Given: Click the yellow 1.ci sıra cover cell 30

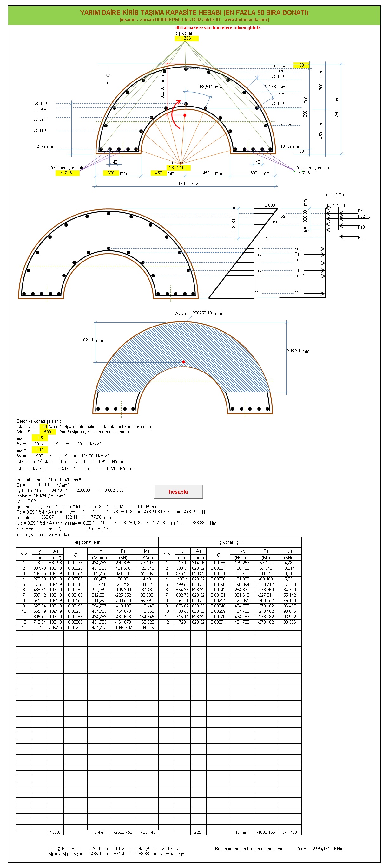Looking at the screenshot, I should pyautogui.click(x=301, y=65).
